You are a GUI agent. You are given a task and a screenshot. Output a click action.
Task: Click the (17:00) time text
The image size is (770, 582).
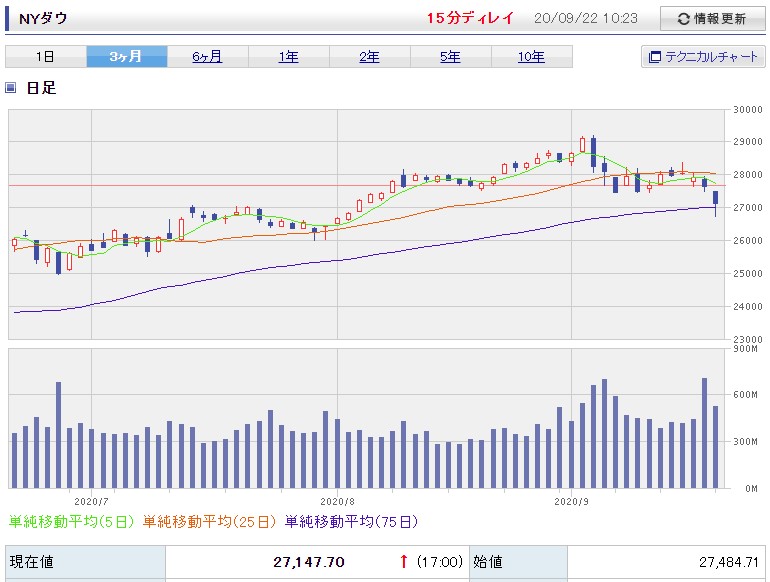(x=440, y=561)
